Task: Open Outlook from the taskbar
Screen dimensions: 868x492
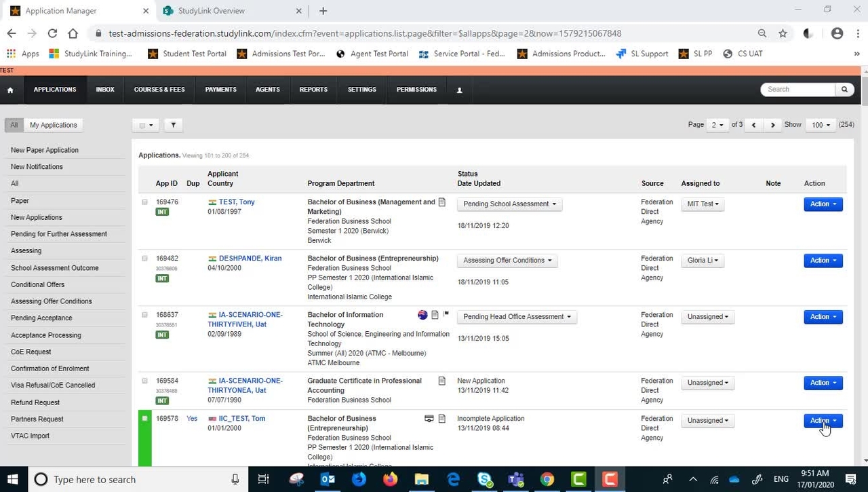Action: pyautogui.click(x=328, y=480)
